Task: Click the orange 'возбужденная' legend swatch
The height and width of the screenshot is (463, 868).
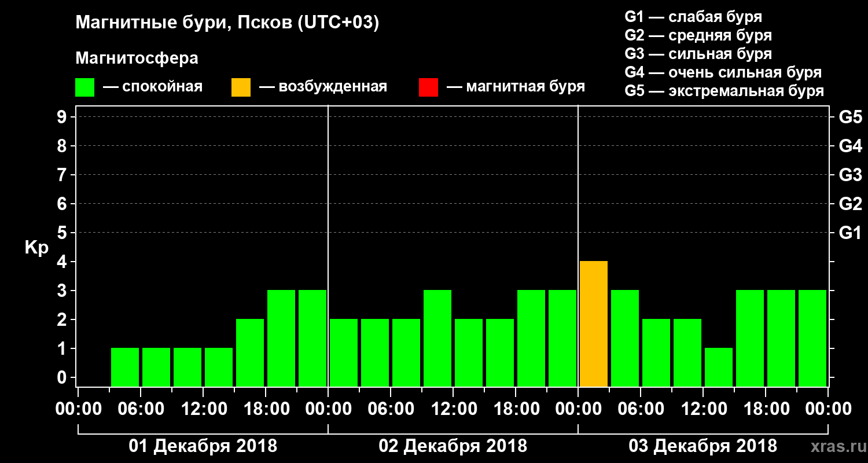Action: tap(241, 87)
